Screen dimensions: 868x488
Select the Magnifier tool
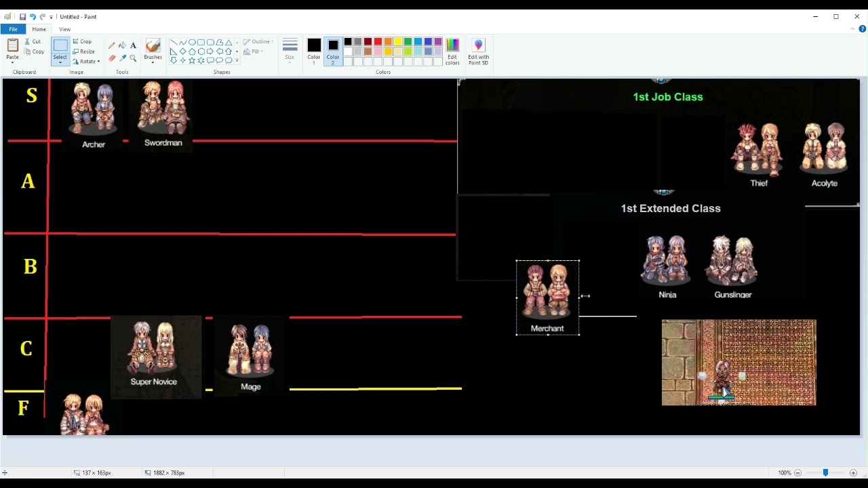tap(133, 58)
